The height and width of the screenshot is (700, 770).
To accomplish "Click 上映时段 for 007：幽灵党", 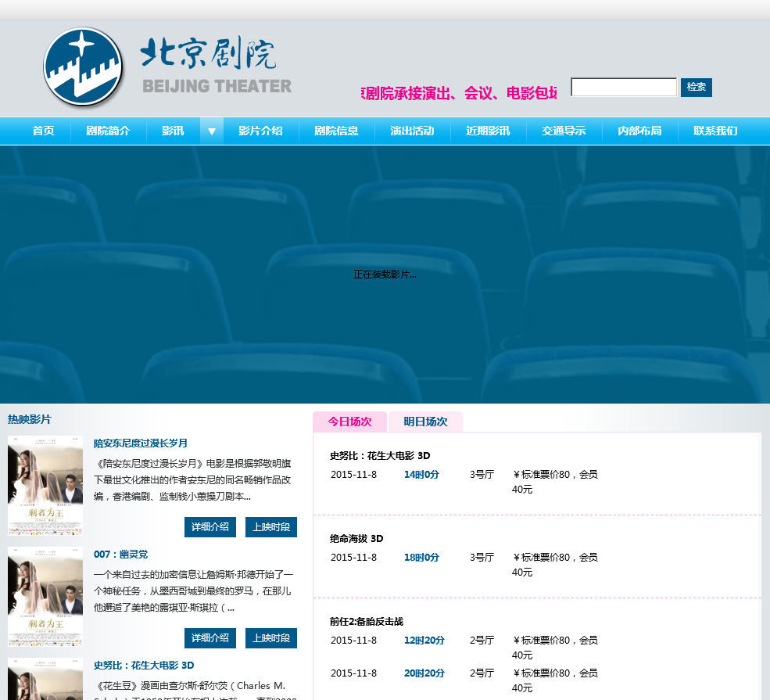I will click(271, 638).
